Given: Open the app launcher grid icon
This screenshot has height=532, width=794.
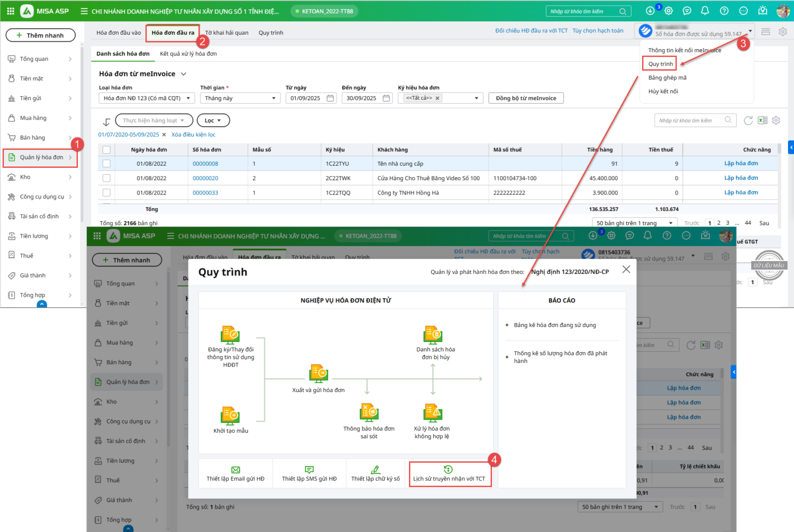Looking at the screenshot, I should point(10,11).
